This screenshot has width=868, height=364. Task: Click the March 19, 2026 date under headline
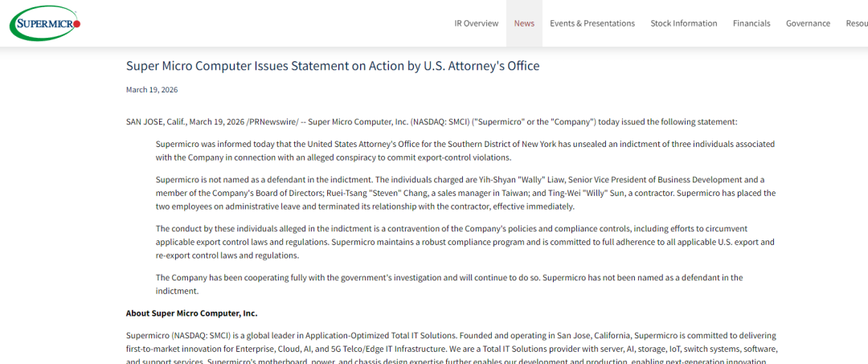click(152, 90)
